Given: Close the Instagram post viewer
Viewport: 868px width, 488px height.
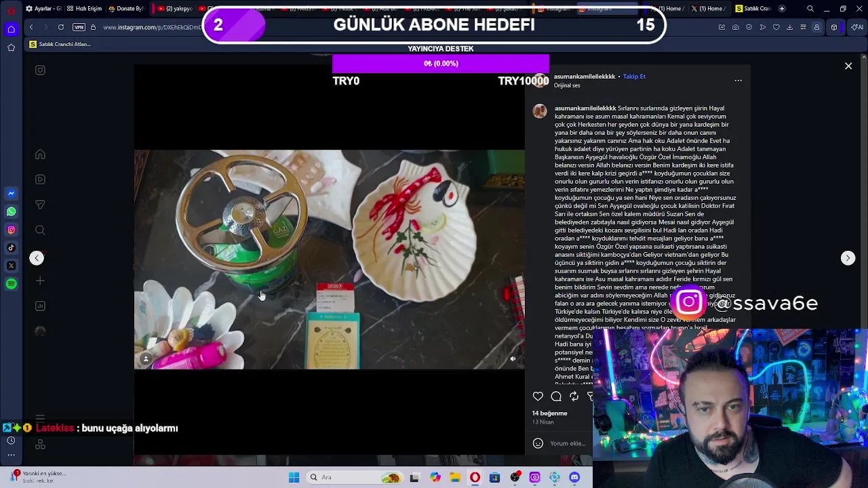Looking at the screenshot, I should pyautogui.click(x=848, y=66).
